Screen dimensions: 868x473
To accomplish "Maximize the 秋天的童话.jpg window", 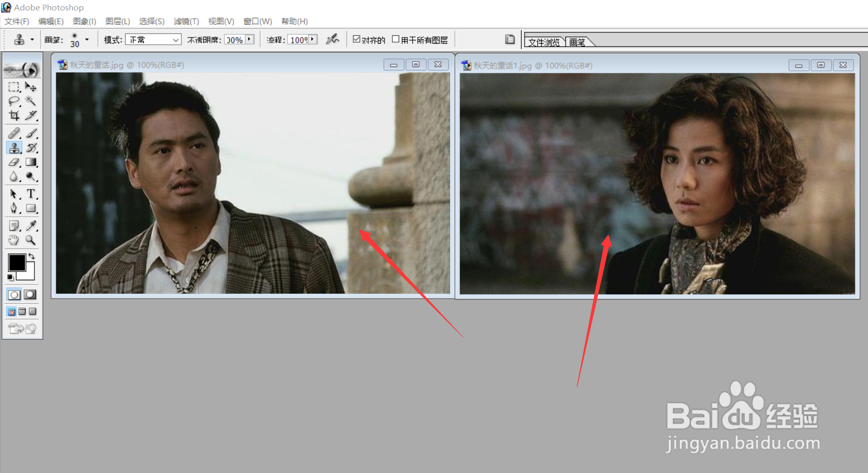I will (x=416, y=65).
